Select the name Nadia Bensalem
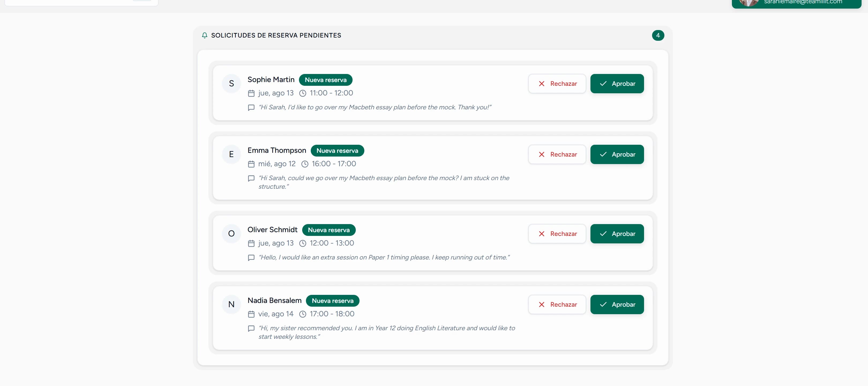The image size is (868, 386). [x=274, y=300]
